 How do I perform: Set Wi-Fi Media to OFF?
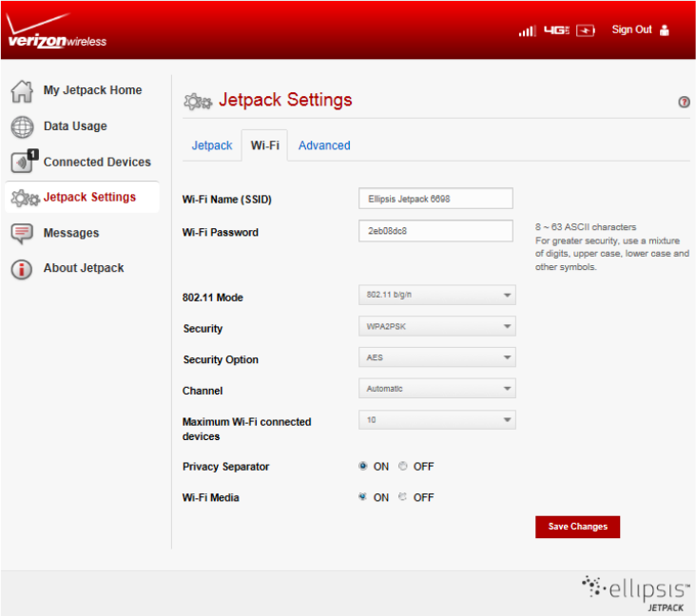[402, 496]
